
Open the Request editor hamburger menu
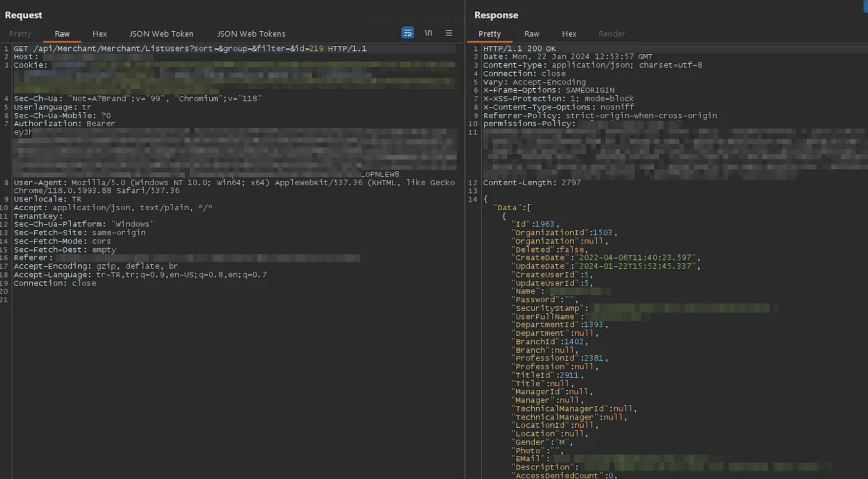click(449, 33)
